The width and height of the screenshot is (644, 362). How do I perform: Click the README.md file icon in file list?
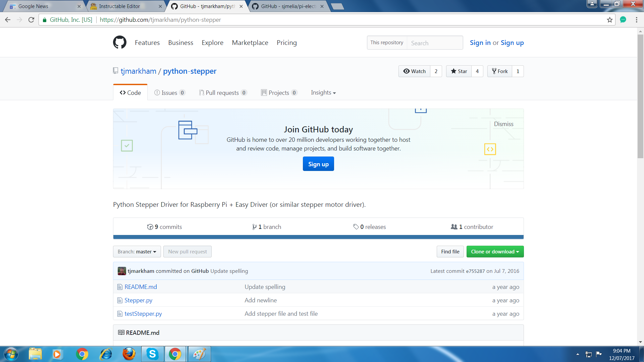click(x=120, y=287)
